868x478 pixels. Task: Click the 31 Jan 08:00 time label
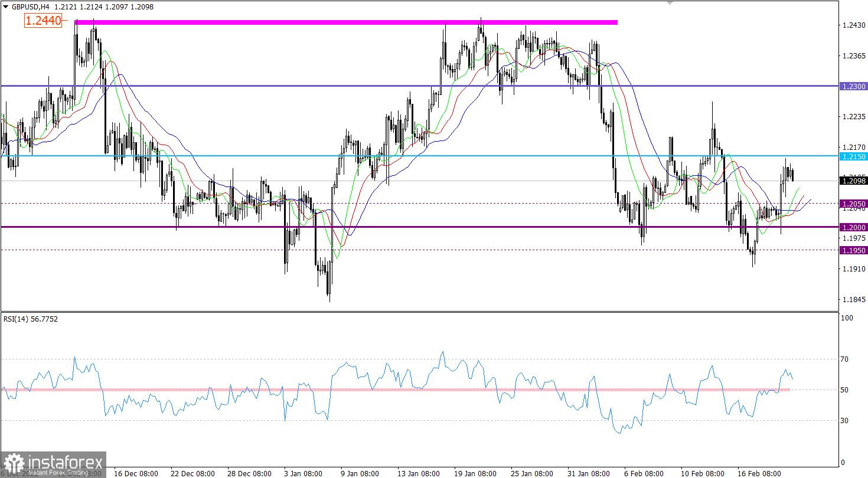click(589, 473)
